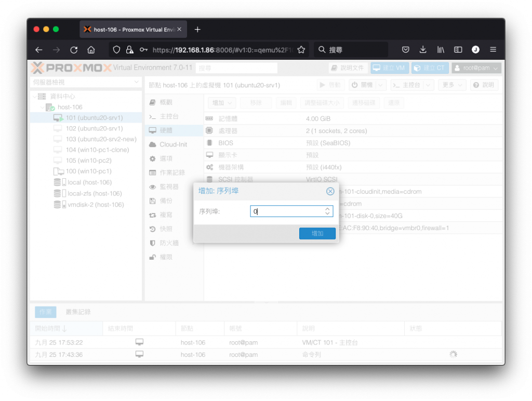532x401 pixels.
Task: Click the site lock security icon
Action: pos(129,50)
